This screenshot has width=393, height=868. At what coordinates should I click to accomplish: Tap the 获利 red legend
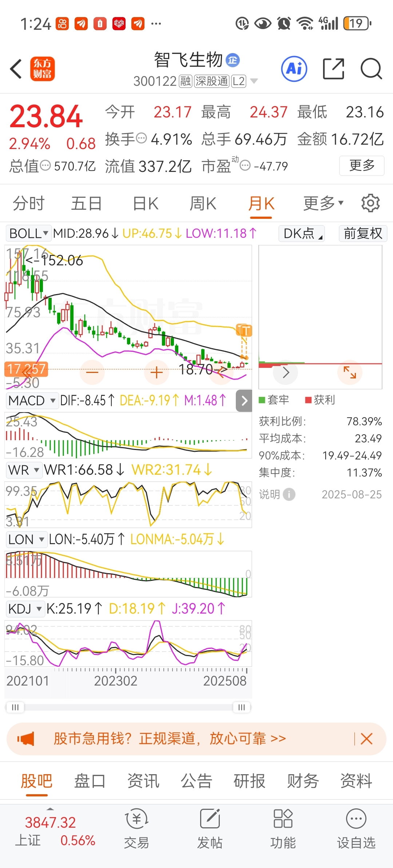pos(320,400)
